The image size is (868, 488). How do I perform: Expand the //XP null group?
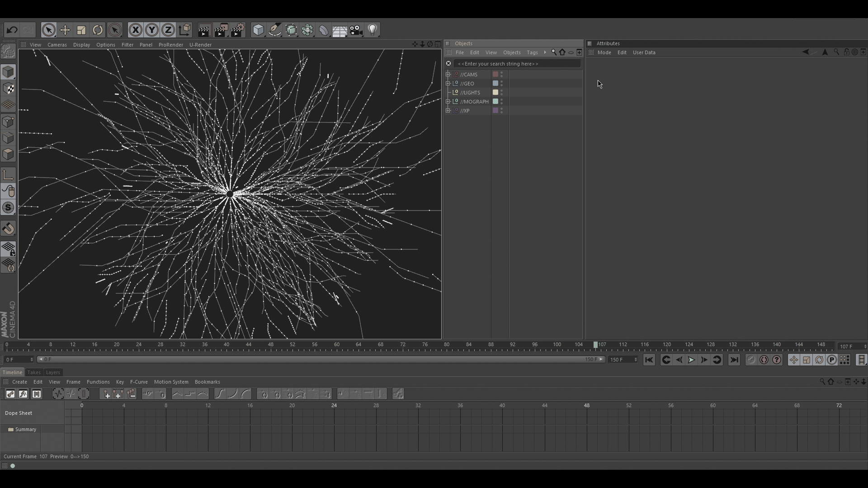coord(448,111)
